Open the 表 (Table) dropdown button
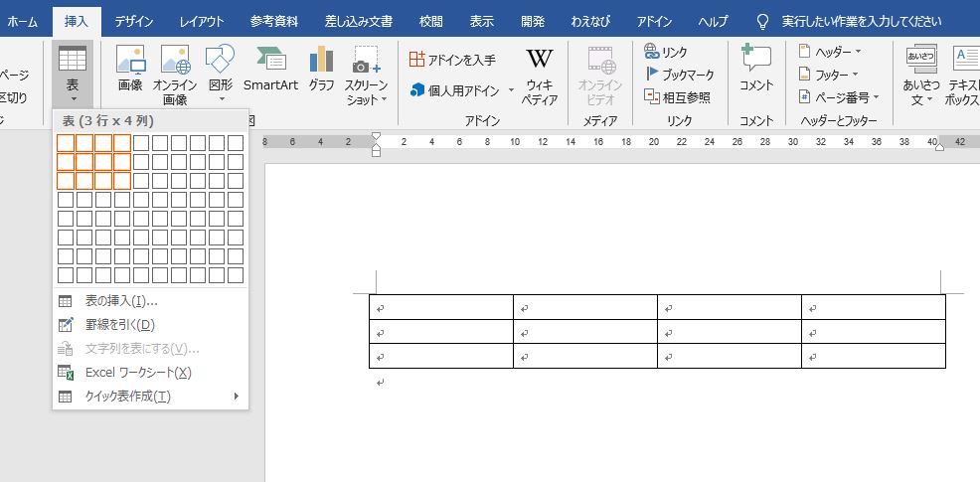 point(73,74)
